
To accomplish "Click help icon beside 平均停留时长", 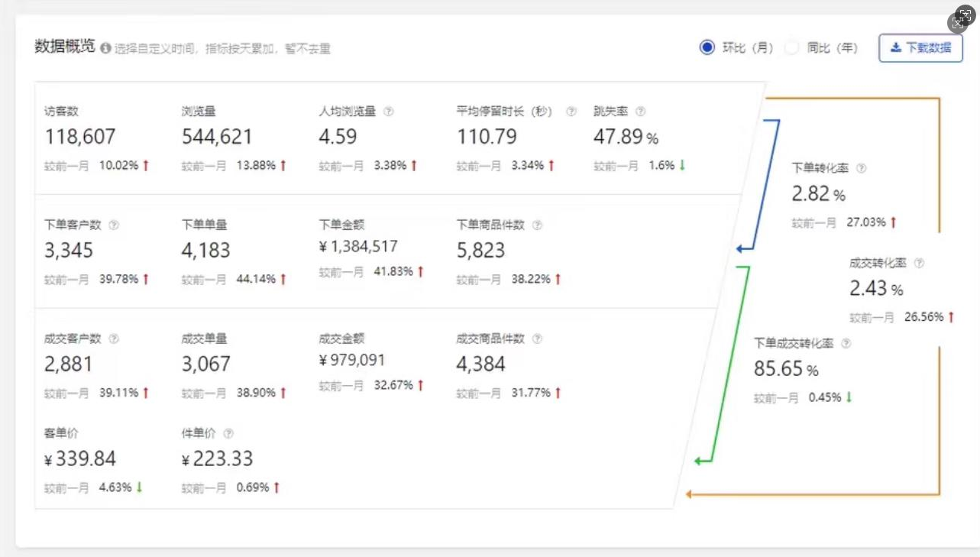I will [x=571, y=112].
